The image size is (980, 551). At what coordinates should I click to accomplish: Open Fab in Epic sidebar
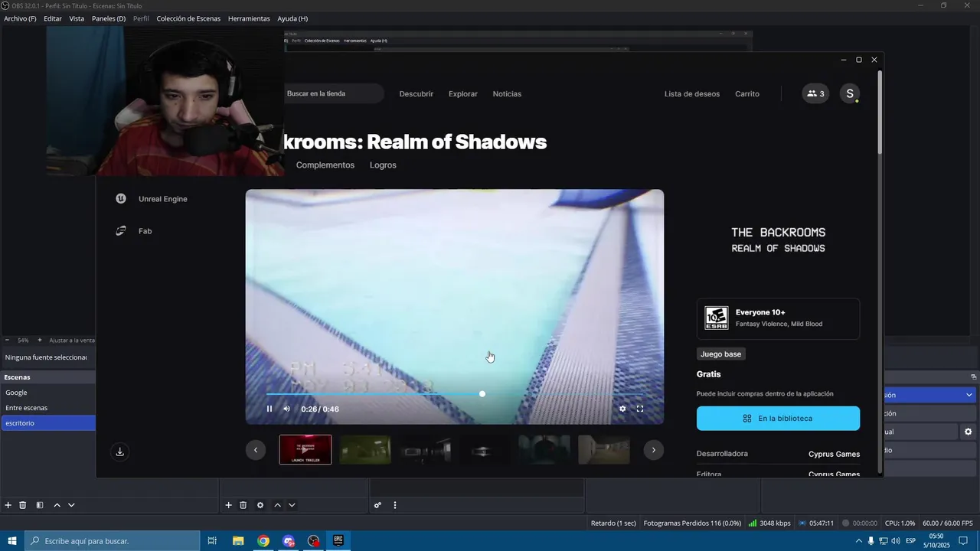point(133,231)
